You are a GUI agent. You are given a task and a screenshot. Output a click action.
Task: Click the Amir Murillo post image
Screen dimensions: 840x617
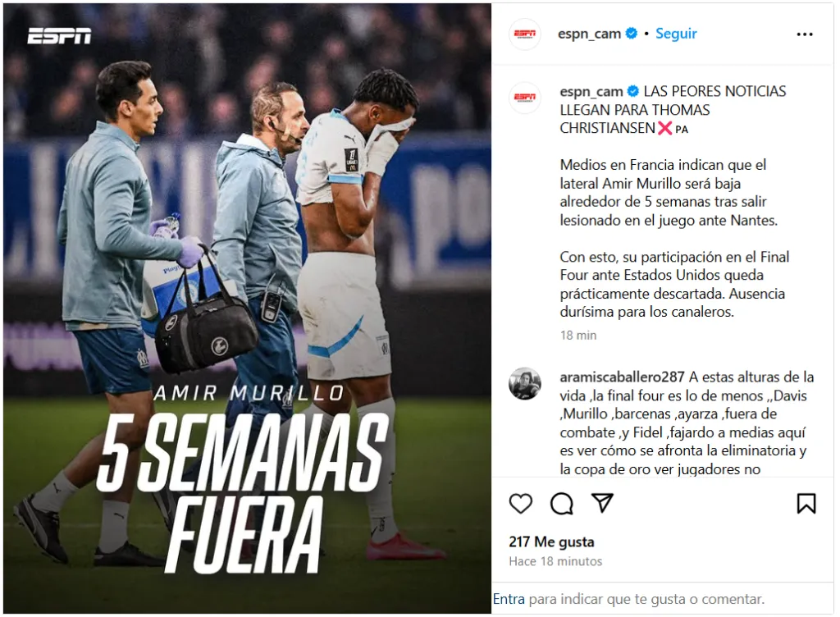pos(247,308)
